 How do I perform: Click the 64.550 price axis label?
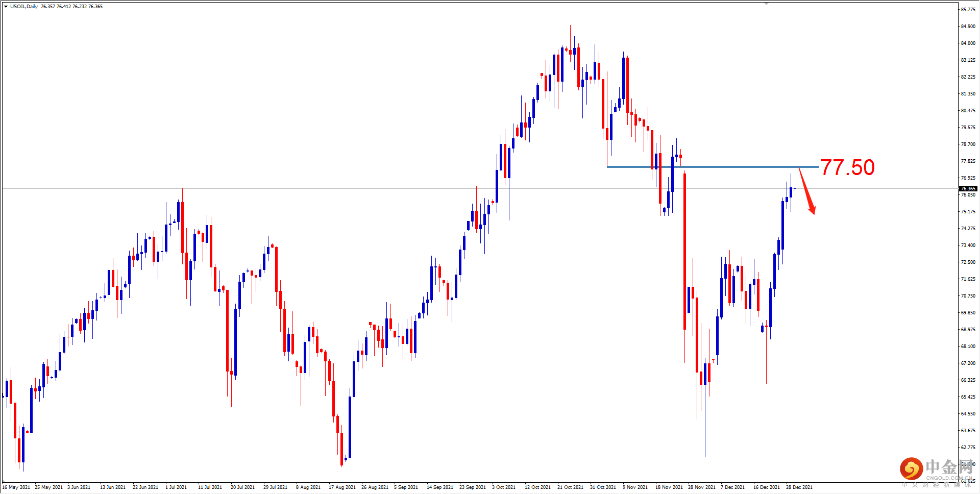(x=968, y=414)
